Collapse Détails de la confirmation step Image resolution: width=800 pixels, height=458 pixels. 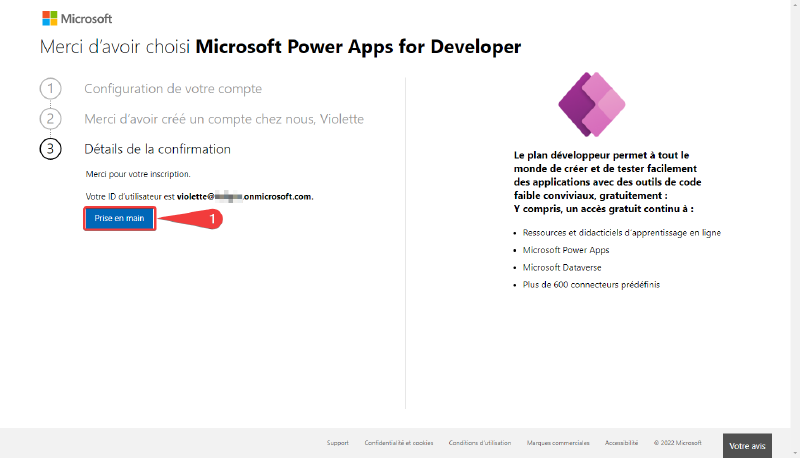157,149
